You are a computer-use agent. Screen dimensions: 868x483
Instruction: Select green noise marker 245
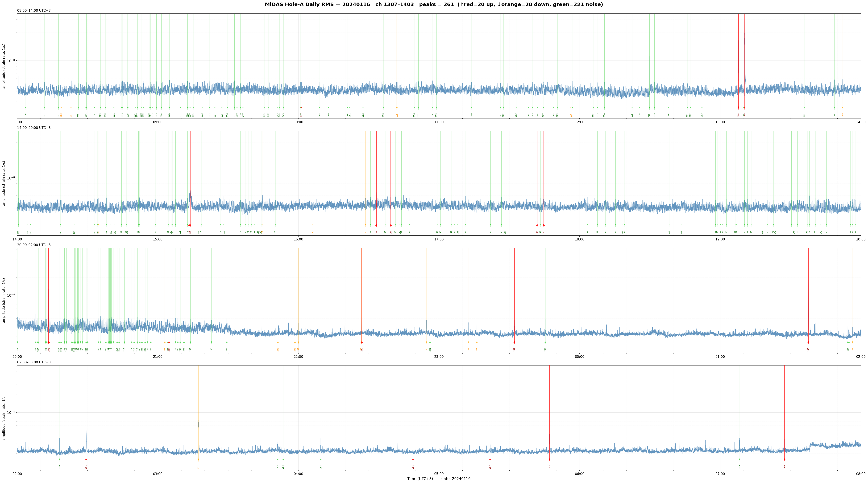click(545, 342)
